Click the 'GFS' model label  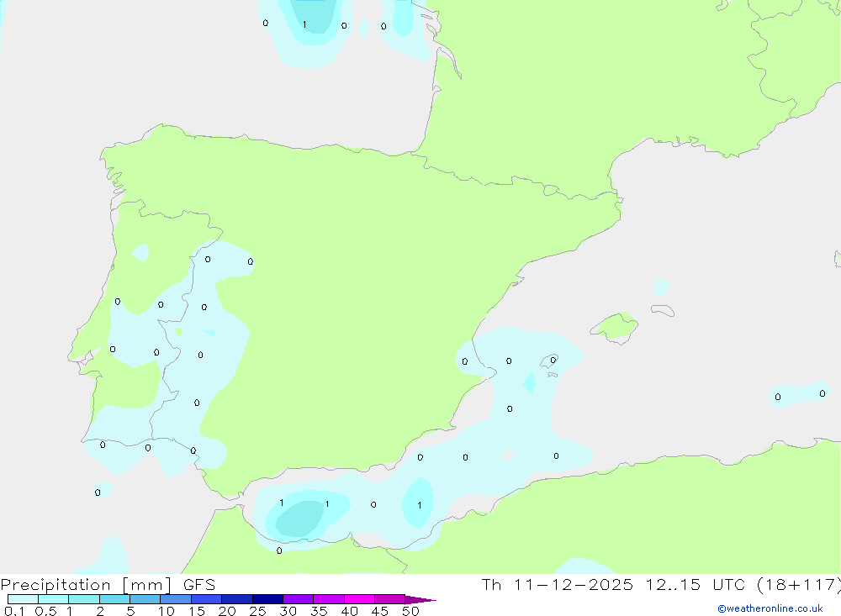click(199, 585)
